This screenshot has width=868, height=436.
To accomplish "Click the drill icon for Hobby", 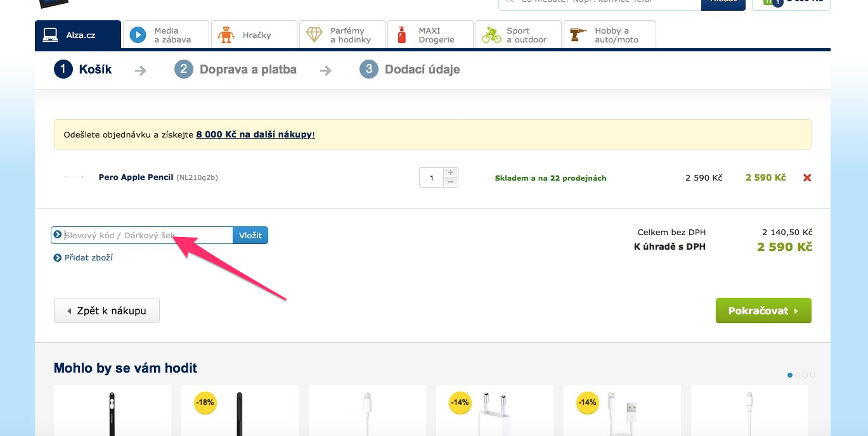I will click(x=578, y=35).
